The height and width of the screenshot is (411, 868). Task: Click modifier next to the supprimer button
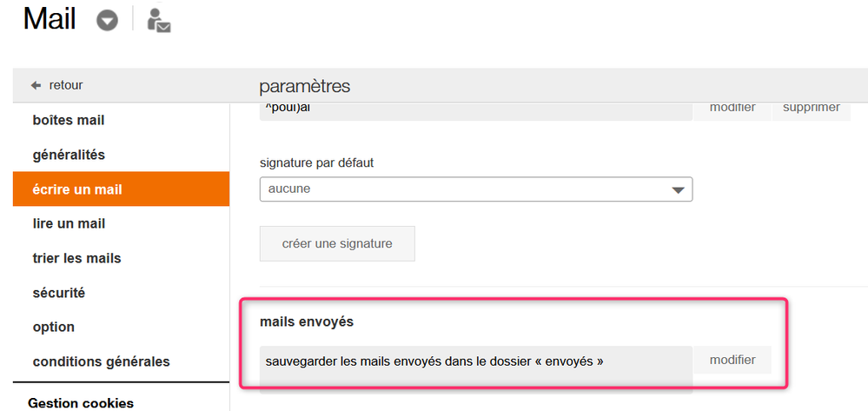(732, 108)
